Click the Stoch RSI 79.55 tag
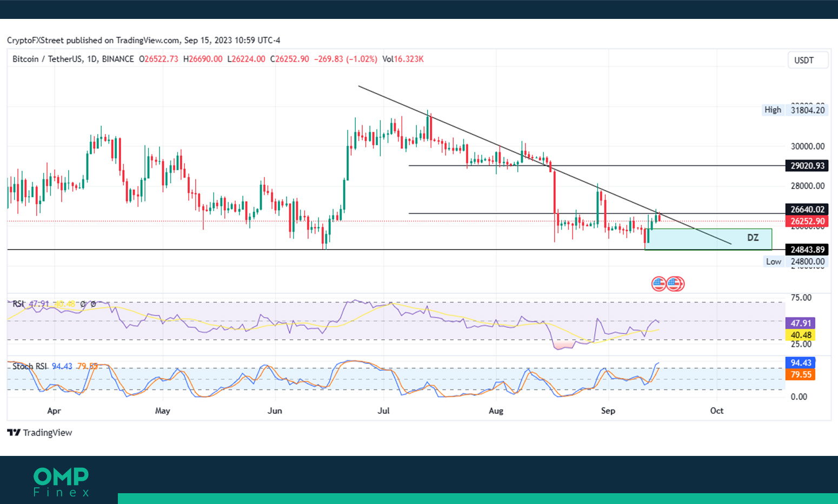This screenshot has height=504, width=838. pos(801,375)
